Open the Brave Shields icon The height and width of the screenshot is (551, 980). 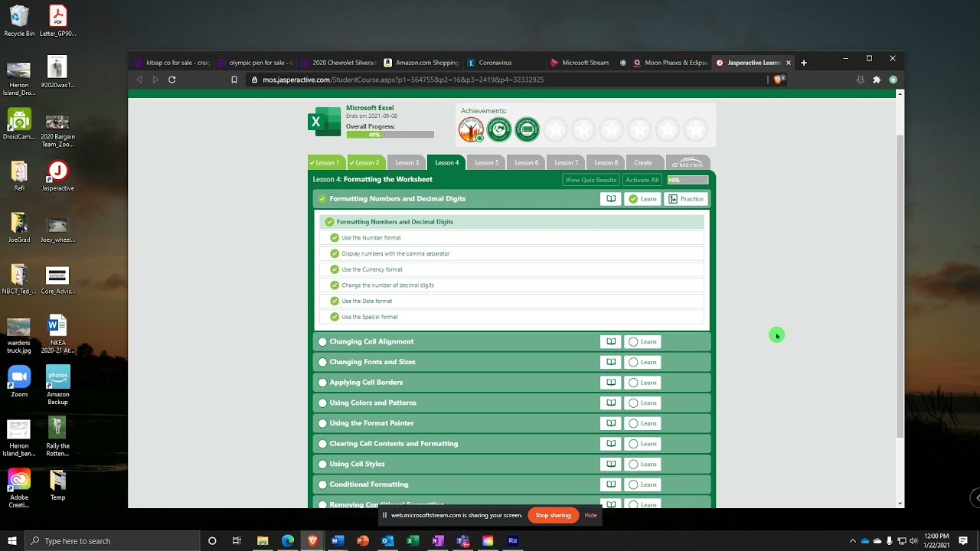pyautogui.click(x=778, y=80)
